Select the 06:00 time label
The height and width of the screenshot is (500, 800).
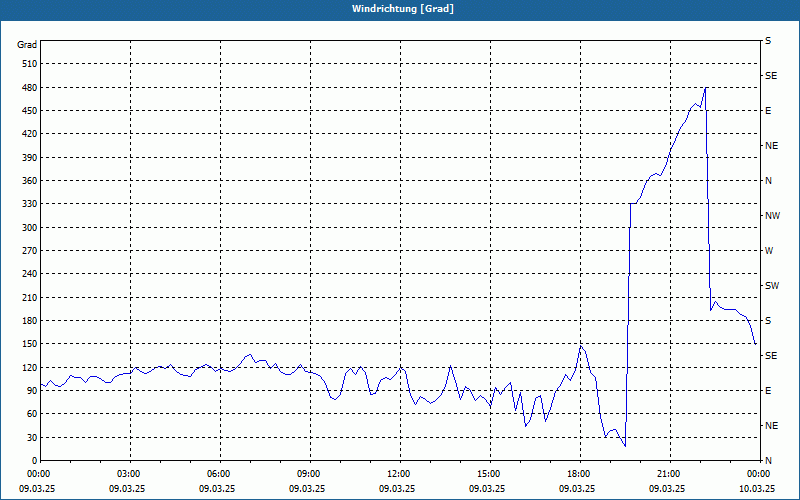click(220, 474)
